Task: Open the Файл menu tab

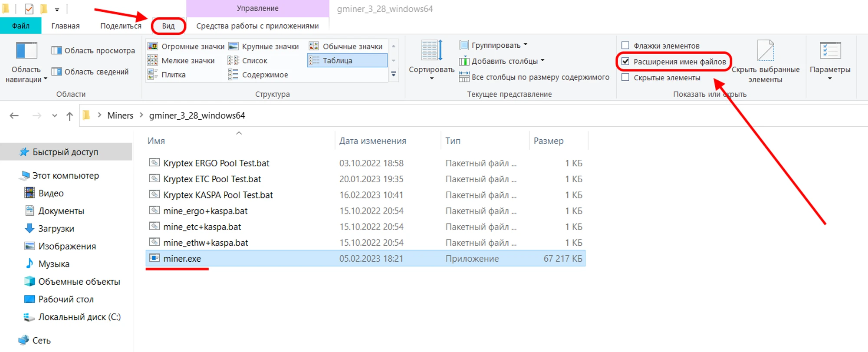Action: (20, 26)
